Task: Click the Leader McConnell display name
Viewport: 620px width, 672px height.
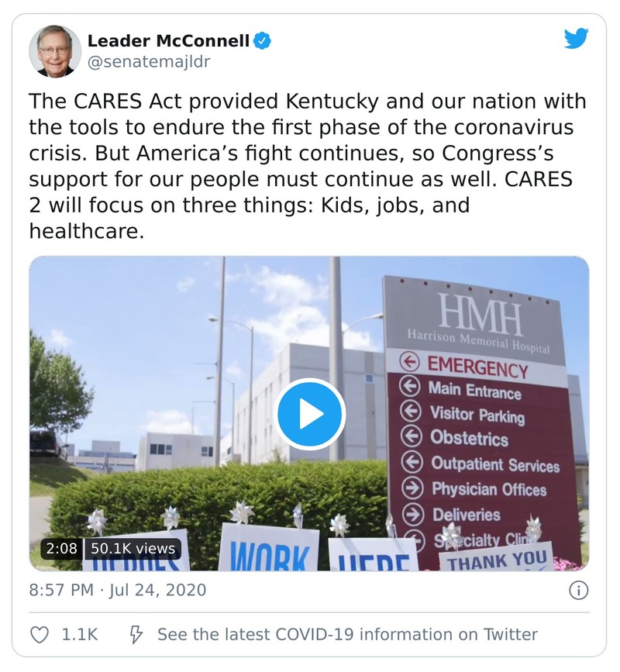Action: tap(167, 40)
